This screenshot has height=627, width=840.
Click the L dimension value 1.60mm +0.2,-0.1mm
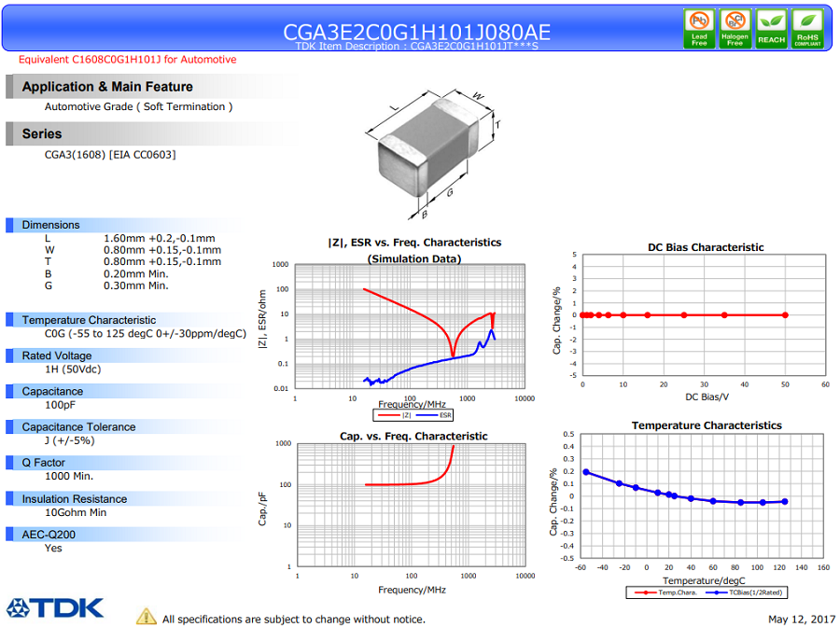point(159,238)
